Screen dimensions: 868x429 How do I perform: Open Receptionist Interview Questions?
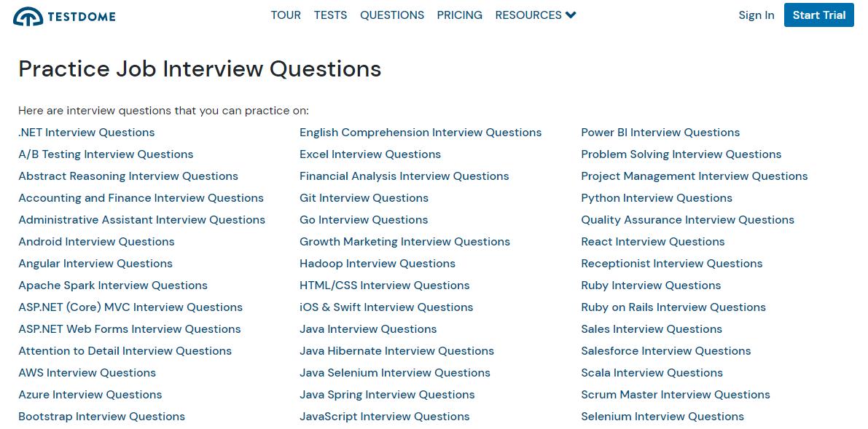coord(672,264)
